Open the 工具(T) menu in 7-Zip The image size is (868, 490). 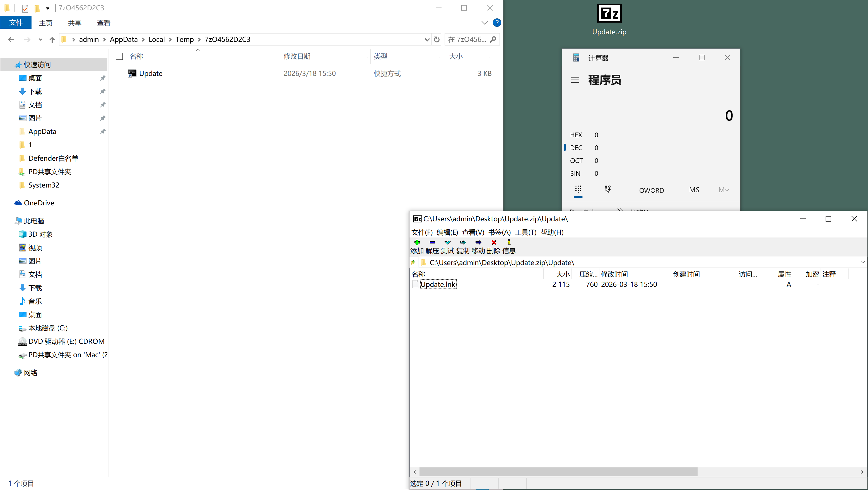525,232
